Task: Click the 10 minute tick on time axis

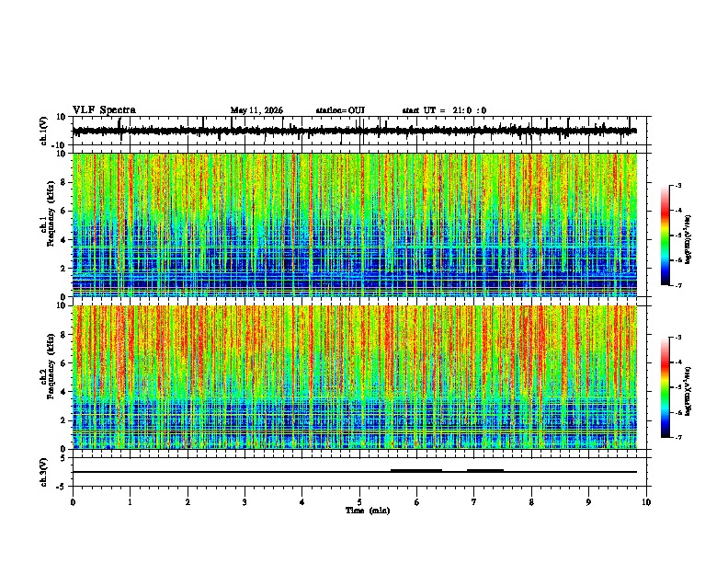Action: (x=646, y=502)
